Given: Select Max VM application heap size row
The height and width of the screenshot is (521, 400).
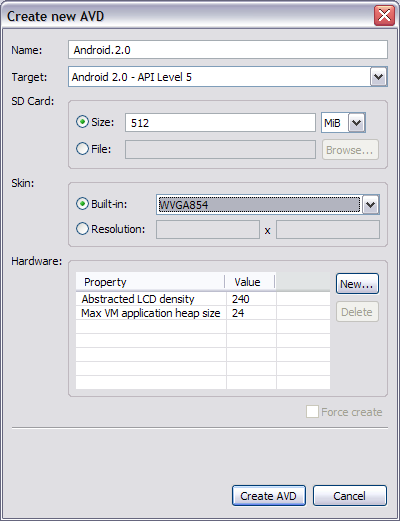Looking at the screenshot, I should click(x=203, y=313).
